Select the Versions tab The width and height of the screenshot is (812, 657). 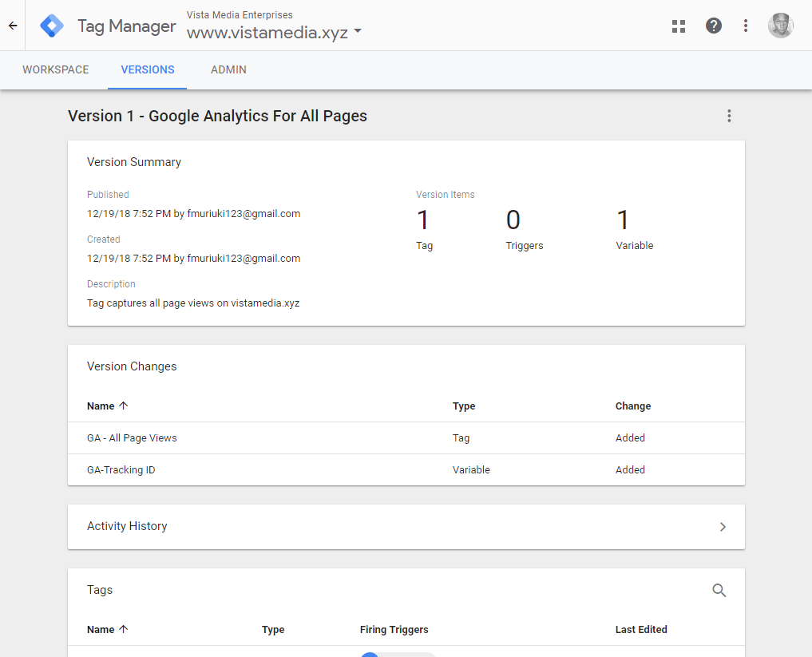click(148, 70)
